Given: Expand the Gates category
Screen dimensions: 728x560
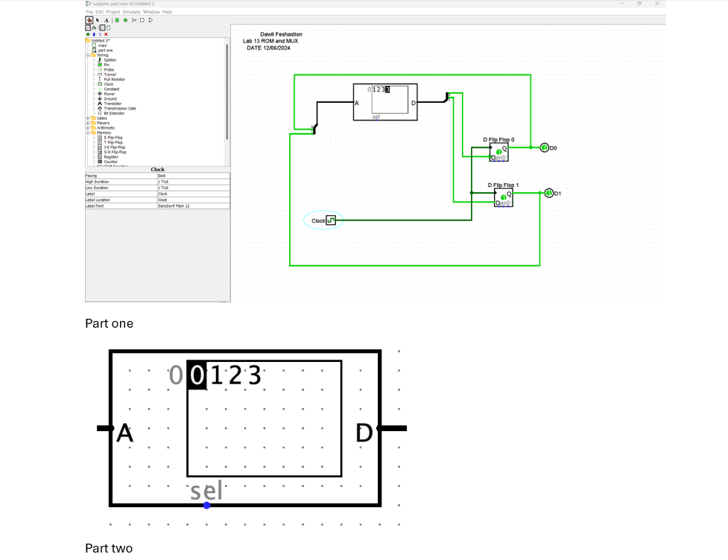Looking at the screenshot, I should coord(87,118).
